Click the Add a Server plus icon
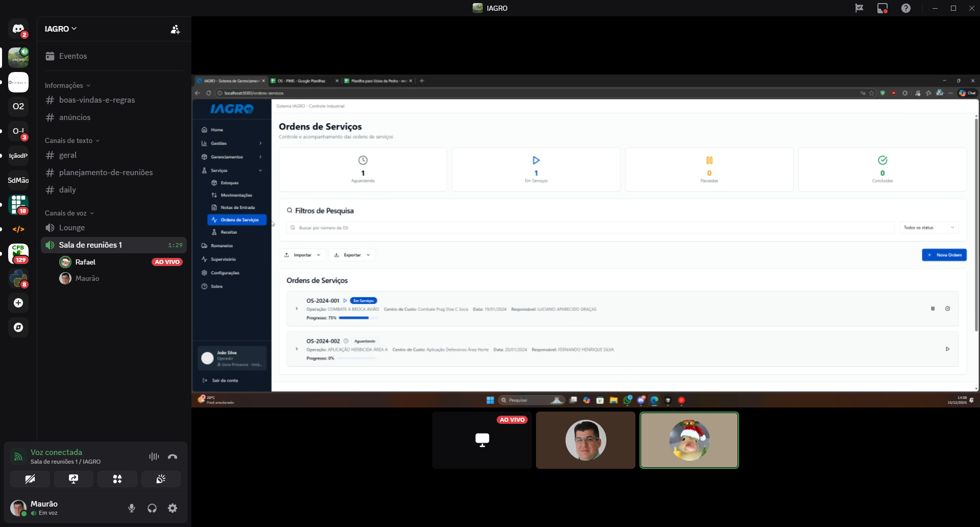The height and width of the screenshot is (527, 980). 18,303
